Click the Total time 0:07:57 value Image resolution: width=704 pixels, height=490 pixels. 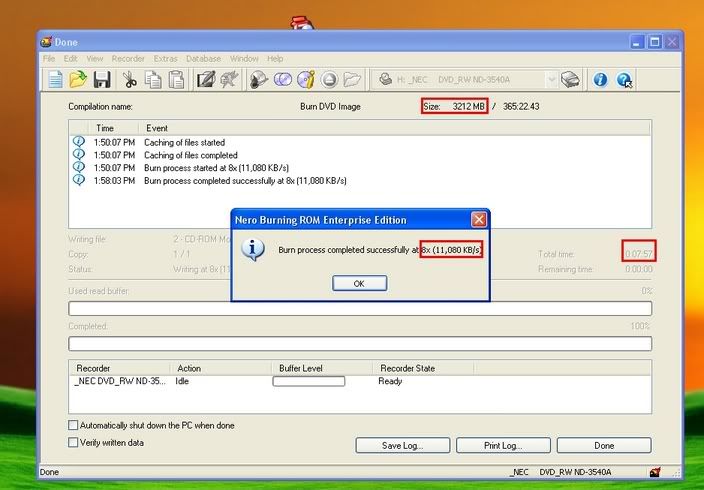(x=639, y=254)
